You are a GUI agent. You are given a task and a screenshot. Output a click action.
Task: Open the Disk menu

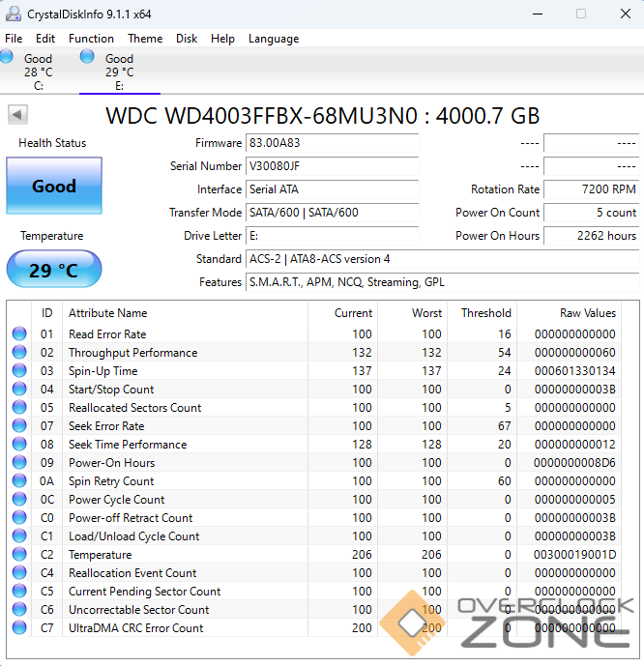pos(187,39)
